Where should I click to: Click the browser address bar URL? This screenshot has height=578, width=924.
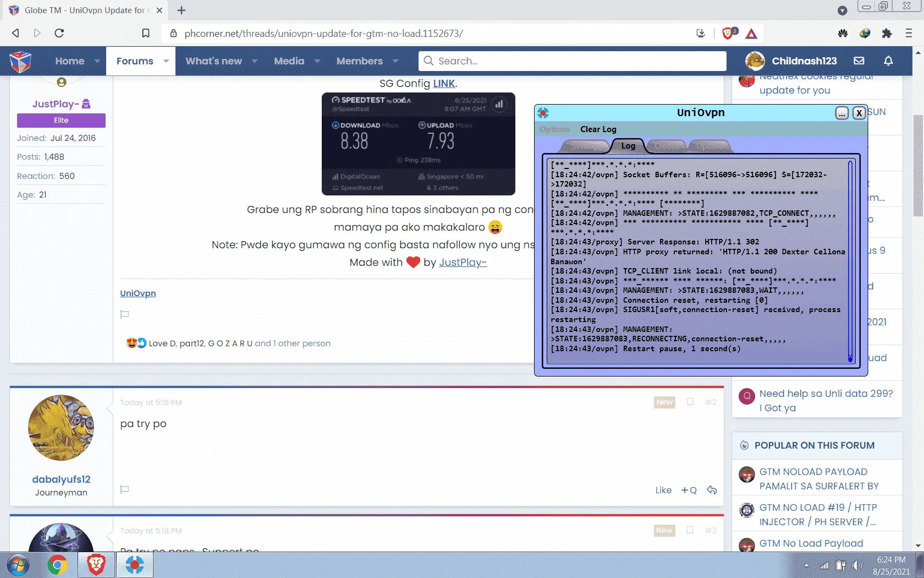tap(323, 34)
